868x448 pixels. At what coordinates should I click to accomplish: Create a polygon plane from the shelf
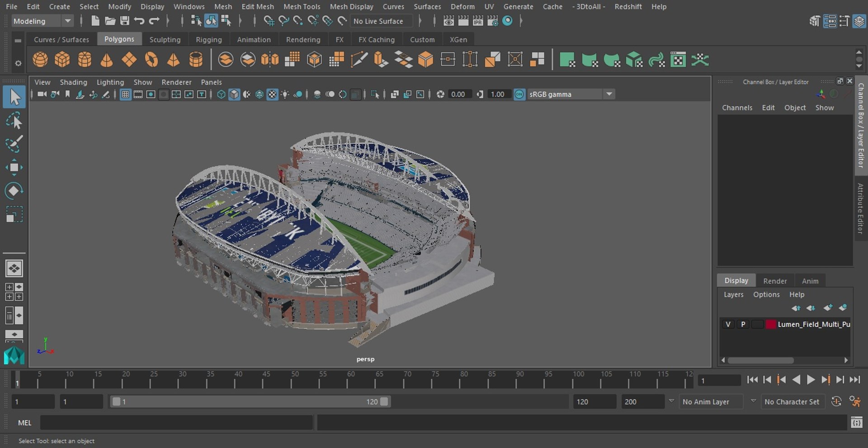(129, 60)
